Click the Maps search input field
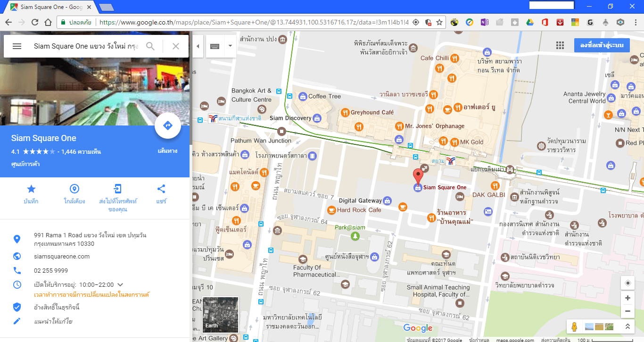Image resolution: width=644 pixels, height=342 pixels. [86, 46]
